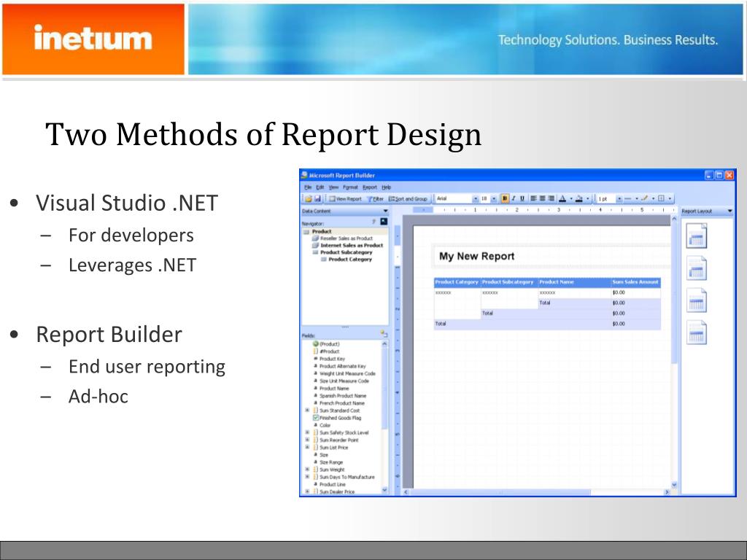Screen dimensions: 747x560
Task: Align text right in the toolbar
Action: tap(551, 198)
